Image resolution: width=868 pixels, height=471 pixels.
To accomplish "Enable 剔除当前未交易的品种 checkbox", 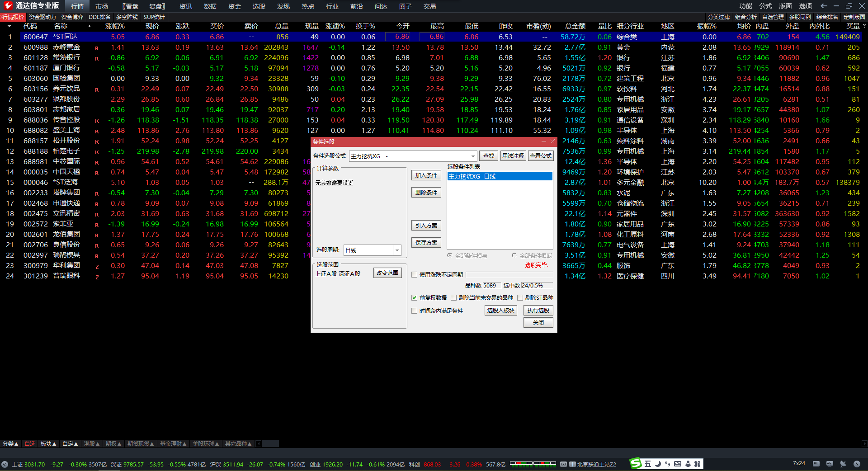I will [453, 297].
